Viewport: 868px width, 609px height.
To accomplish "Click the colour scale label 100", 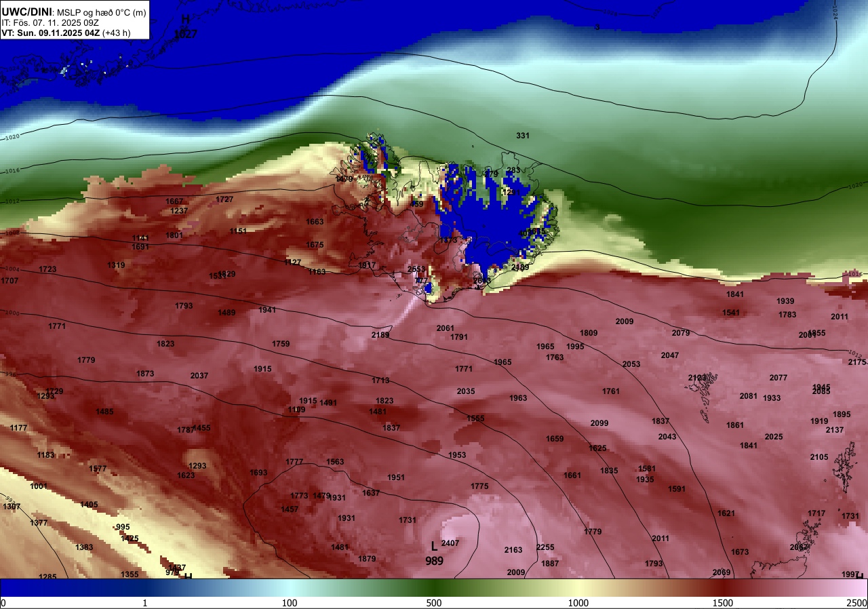I will (290, 603).
